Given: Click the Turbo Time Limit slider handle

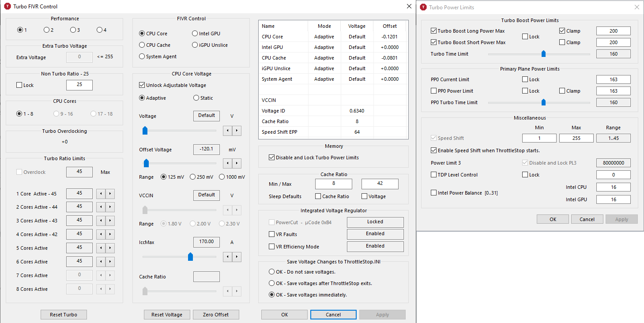Looking at the screenshot, I should coord(543,54).
